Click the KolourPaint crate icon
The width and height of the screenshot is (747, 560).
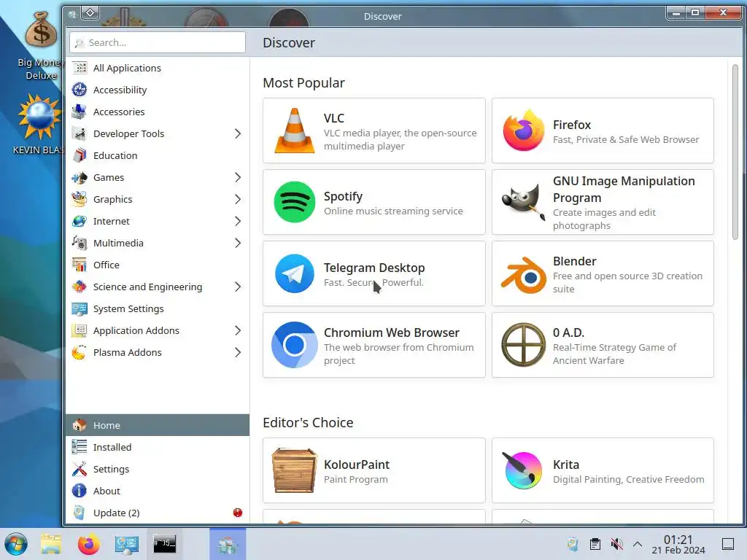295,470
